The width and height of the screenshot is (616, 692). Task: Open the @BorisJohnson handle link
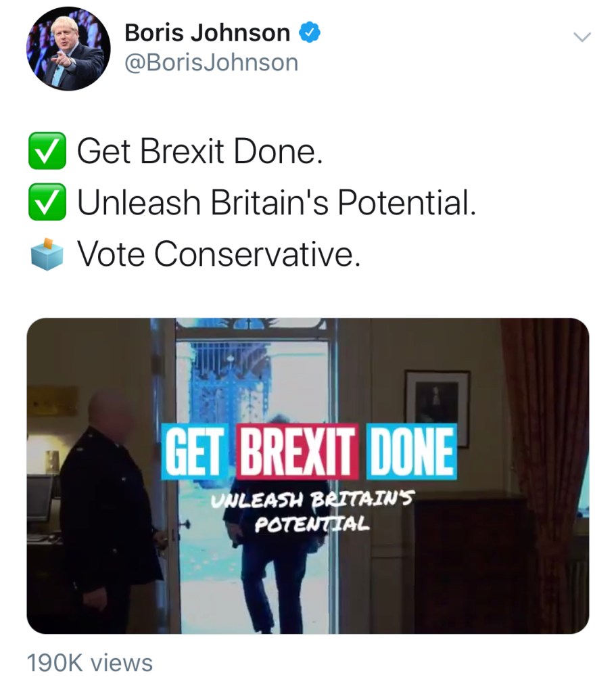tap(211, 63)
